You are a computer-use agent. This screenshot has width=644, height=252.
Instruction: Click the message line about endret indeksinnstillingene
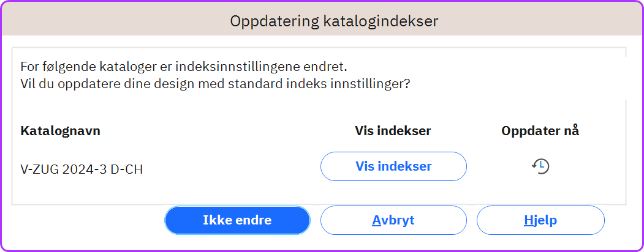coord(188,66)
